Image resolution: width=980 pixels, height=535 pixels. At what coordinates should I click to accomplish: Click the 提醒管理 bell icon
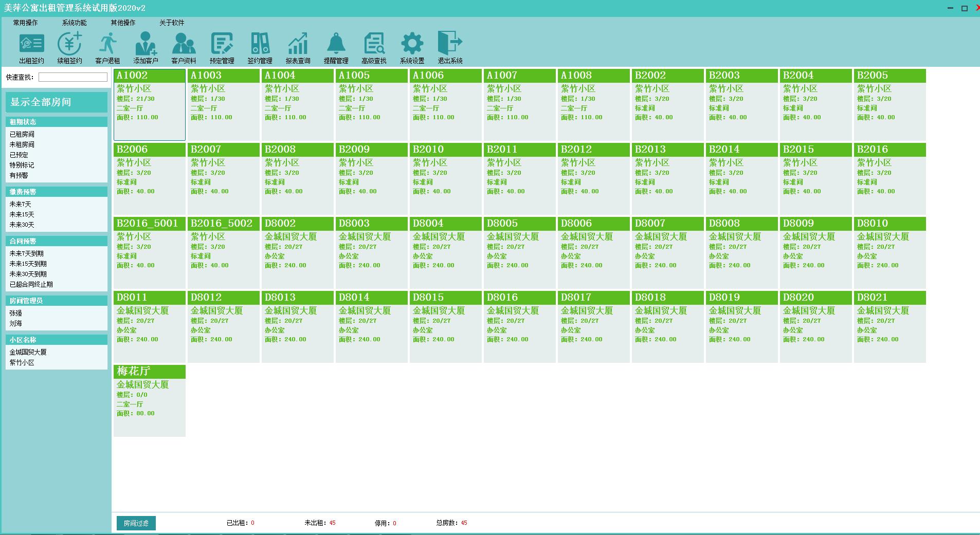pos(336,48)
